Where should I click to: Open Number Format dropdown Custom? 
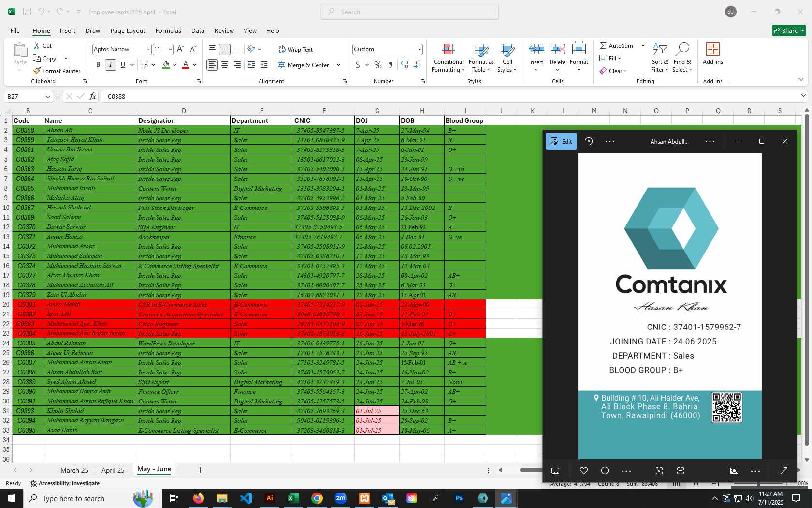(x=419, y=49)
